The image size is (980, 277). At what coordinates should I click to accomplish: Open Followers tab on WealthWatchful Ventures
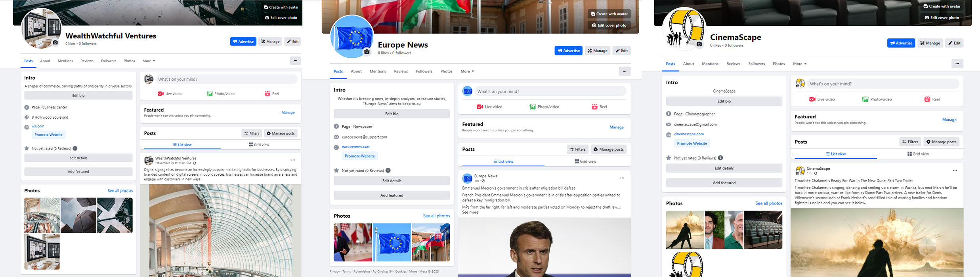(109, 61)
